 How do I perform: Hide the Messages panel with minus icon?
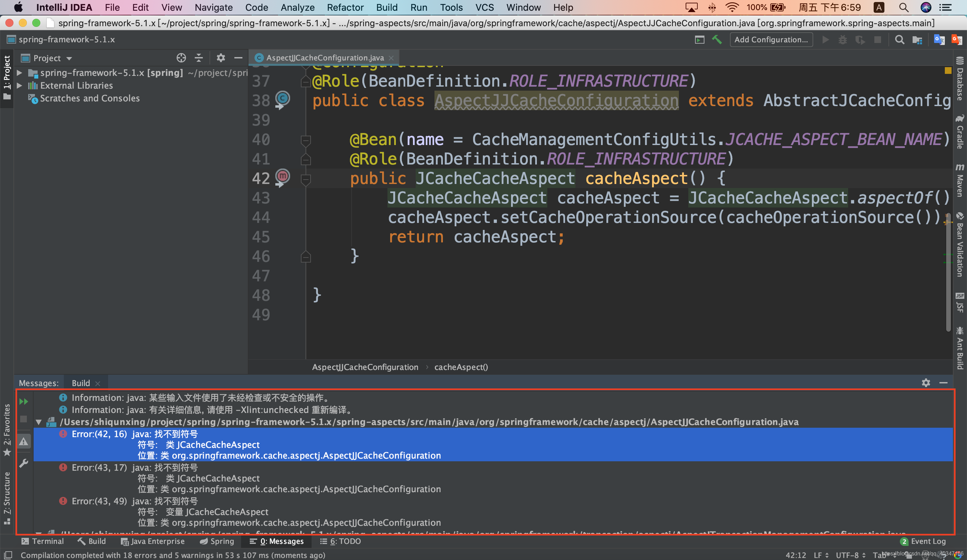[943, 383]
